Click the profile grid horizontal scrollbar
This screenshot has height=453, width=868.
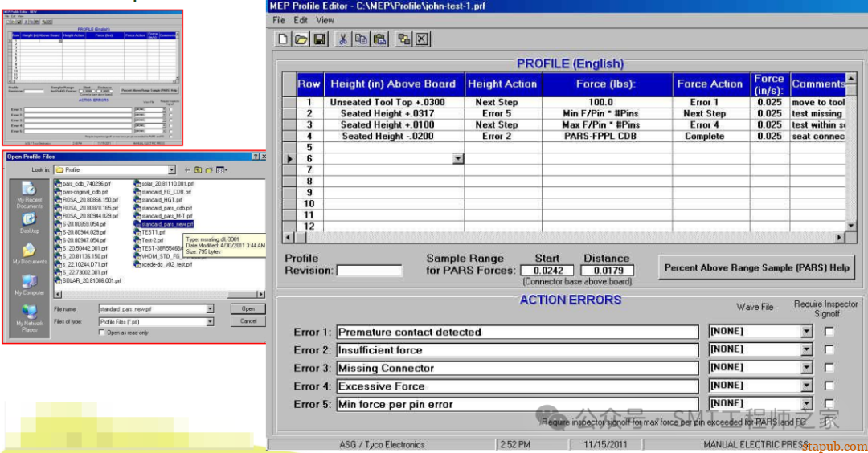click(x=563, y=238)
